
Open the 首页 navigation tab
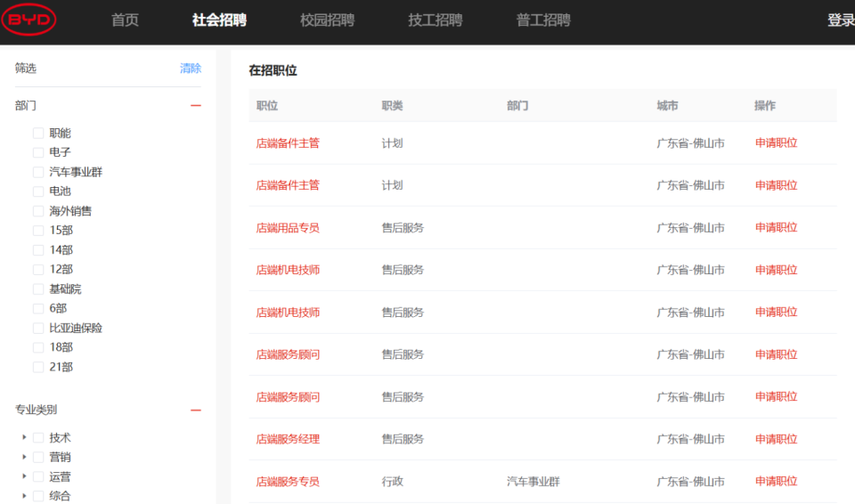coord(125,20)
